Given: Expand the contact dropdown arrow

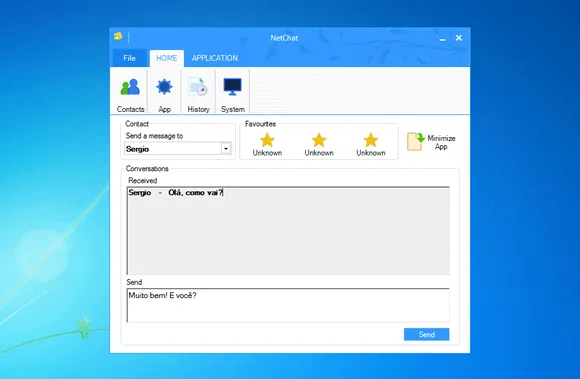Looking at the screenshot, I should [x=226, y=149].
